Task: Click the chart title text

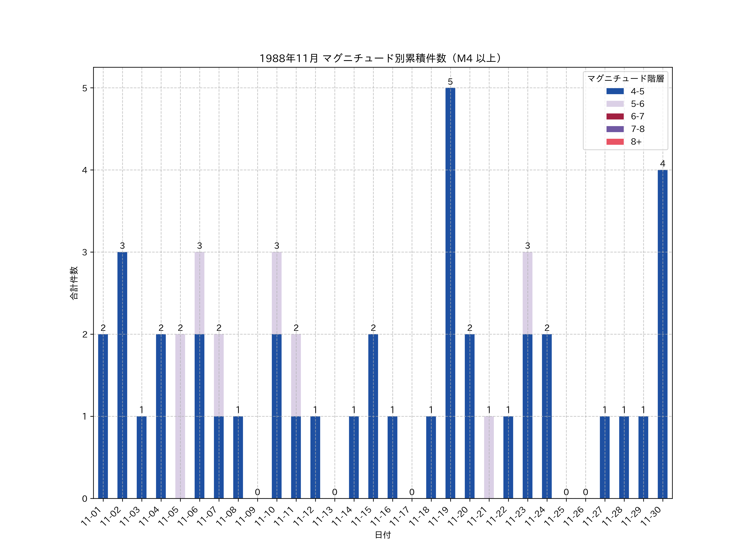Action: [x=382, y=58]
